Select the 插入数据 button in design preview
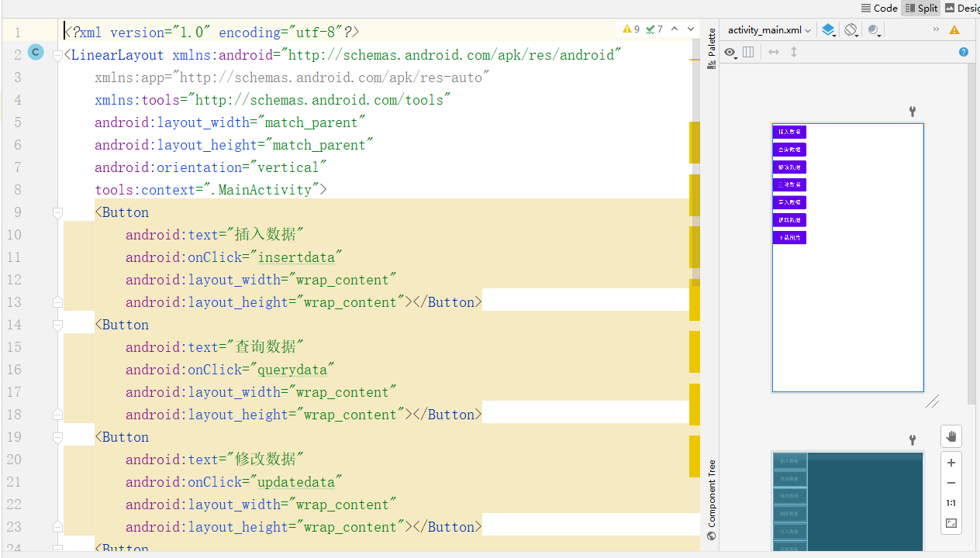 tap(789, 132)
